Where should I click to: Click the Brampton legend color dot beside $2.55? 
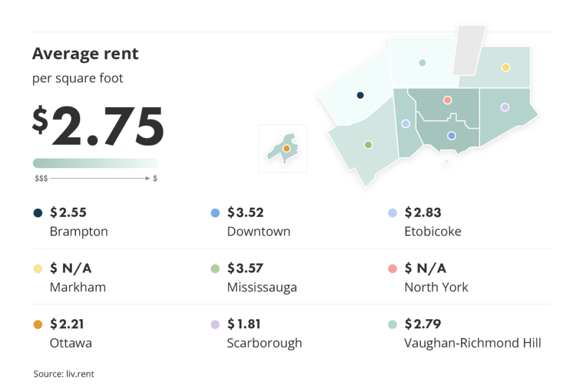38,213
